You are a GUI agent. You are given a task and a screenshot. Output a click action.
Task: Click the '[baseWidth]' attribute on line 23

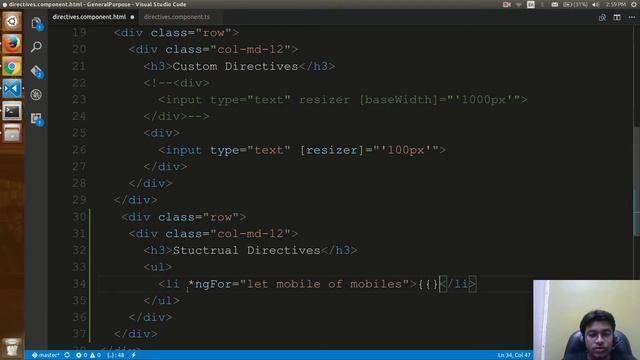(x=399, y=100)
